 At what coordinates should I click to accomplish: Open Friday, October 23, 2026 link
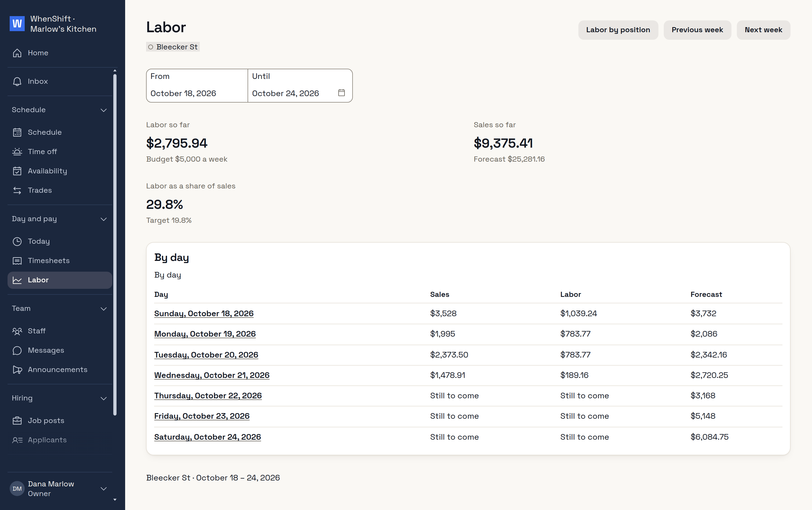coord(202,416)
